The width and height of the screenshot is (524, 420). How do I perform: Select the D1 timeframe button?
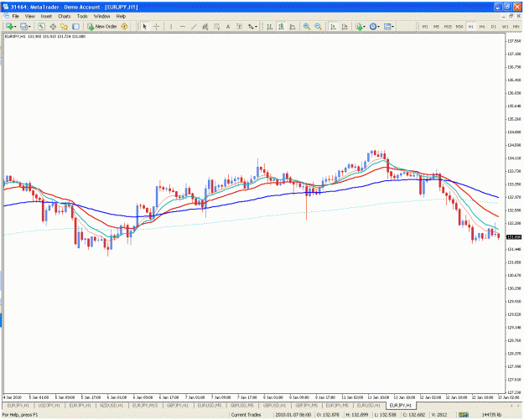click(494, 26)
